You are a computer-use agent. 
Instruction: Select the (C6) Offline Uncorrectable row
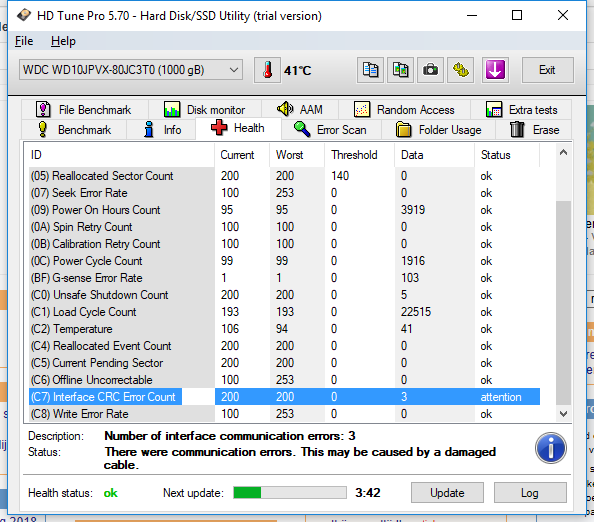pyautogui.click(x=284, y=380)
